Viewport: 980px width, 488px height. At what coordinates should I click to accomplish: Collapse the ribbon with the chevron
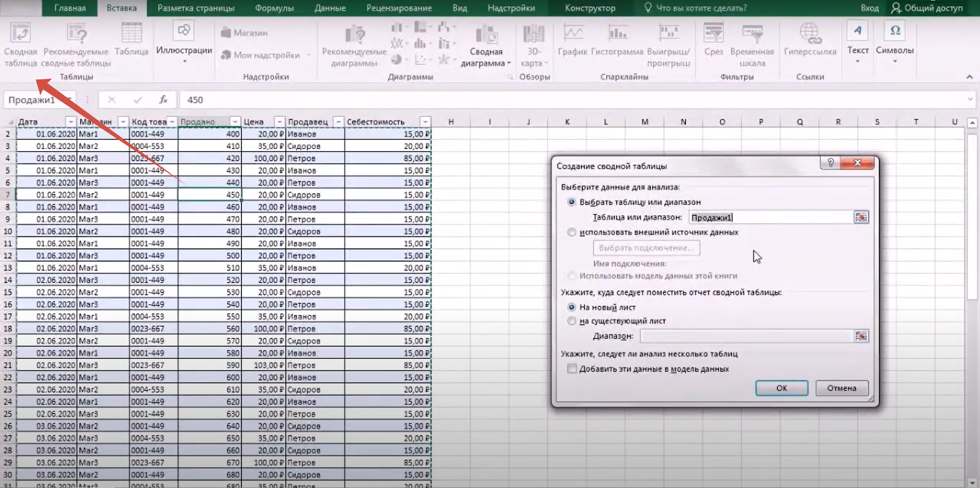pyautogui.click(x=969, y=77)
